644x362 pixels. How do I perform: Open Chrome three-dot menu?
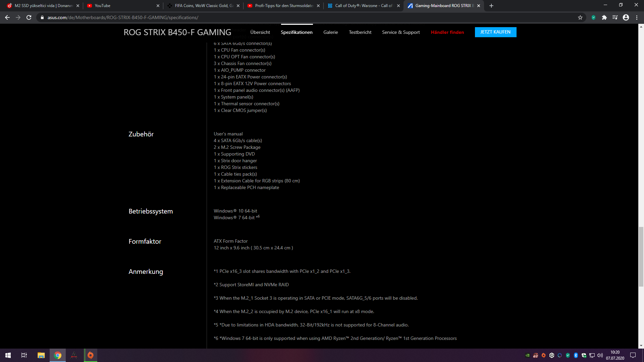[x=637, y=17]
